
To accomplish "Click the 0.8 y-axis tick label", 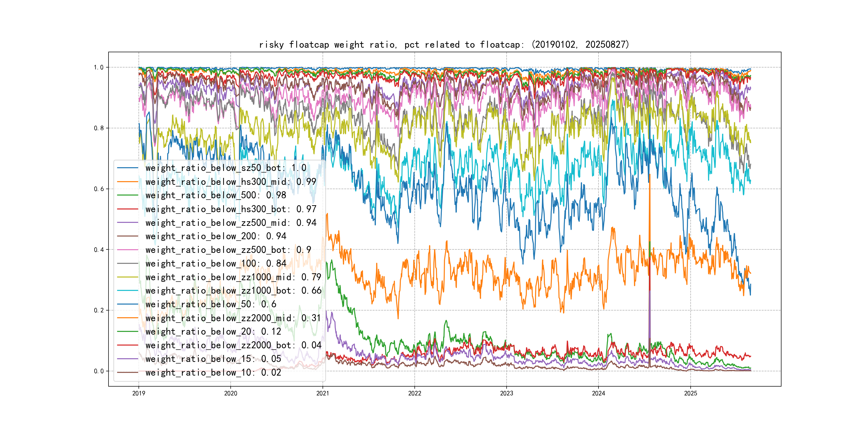I will pos(99,128).
